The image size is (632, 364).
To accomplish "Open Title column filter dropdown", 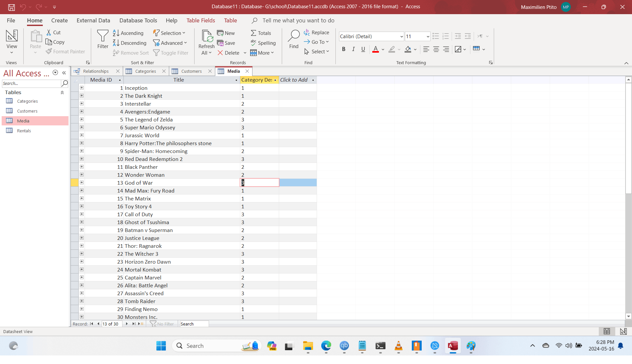I will click(x=236, y=80).
